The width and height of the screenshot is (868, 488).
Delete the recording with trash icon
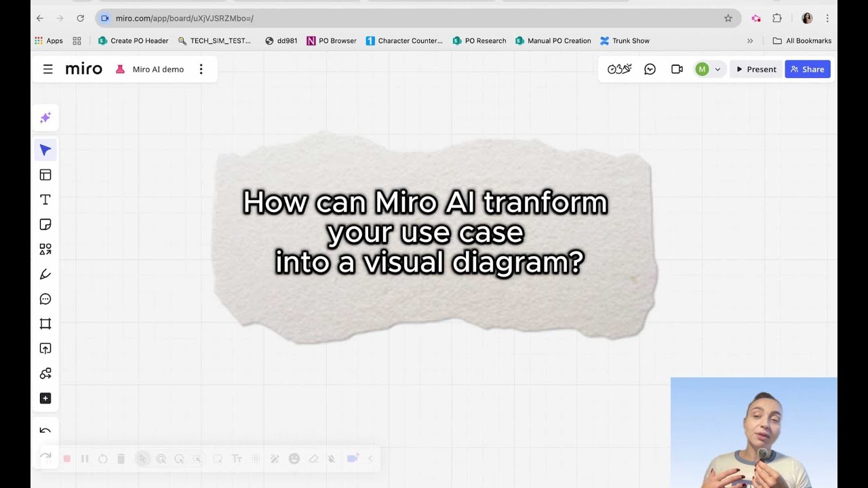pyautogui.click(x=121, y=459)
